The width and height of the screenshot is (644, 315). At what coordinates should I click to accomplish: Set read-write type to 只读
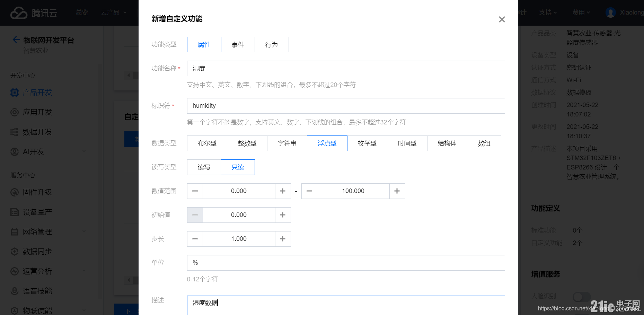(238, 167)
